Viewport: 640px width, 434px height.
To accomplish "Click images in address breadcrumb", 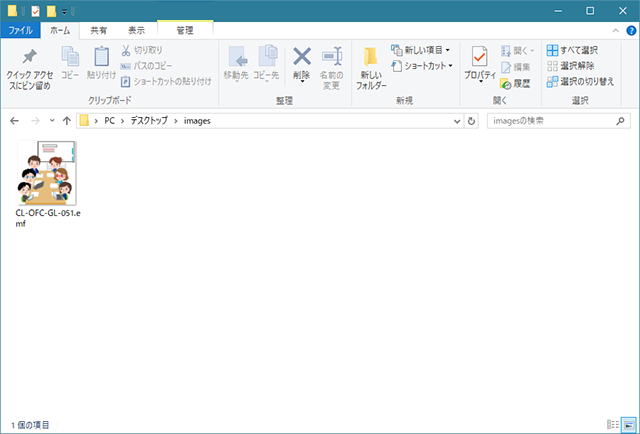I will tap(197, 121).
